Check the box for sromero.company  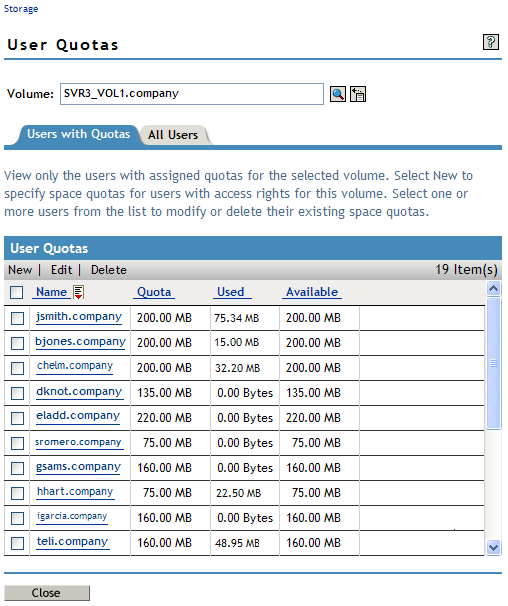tap(17, 443)
